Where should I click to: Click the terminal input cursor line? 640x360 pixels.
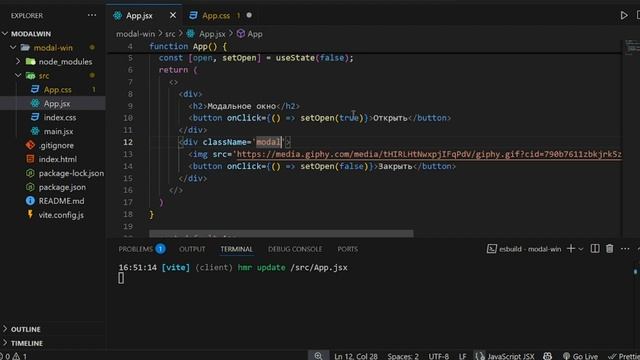click(121, 278)
